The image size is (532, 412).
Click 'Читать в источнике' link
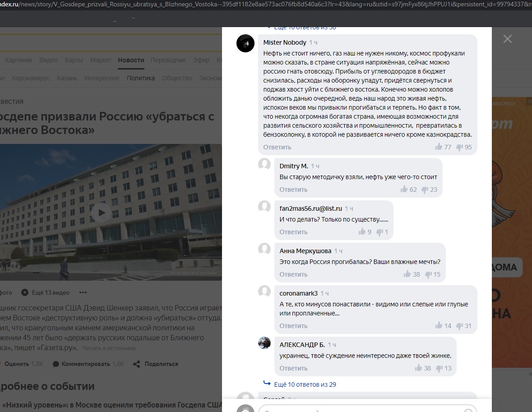click(x=108, y=348)
